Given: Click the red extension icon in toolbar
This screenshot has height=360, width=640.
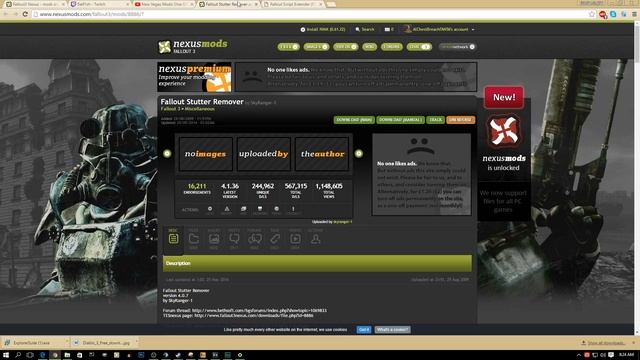Looking at the screenshot, I should coord(603,14).
